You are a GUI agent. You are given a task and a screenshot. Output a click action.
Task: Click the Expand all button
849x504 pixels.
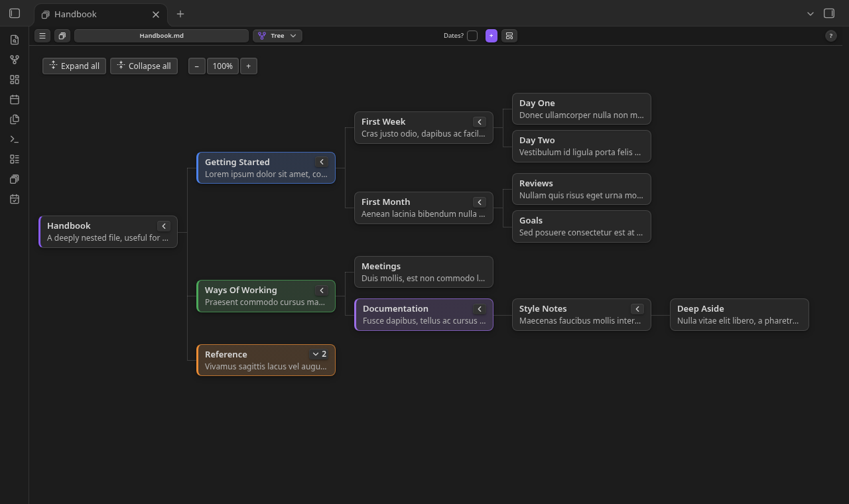click(x=74, y=66)
